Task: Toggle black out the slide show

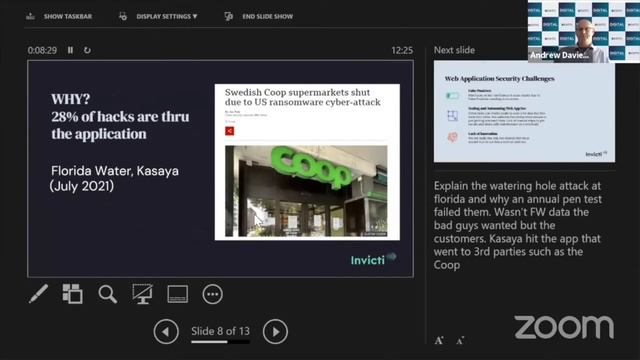Action: point(142,294)
